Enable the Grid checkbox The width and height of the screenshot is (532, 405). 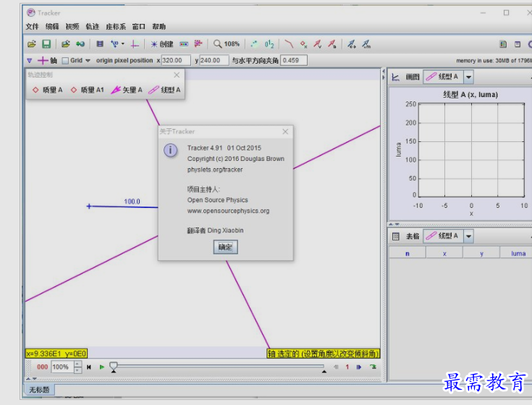[65, 60]
